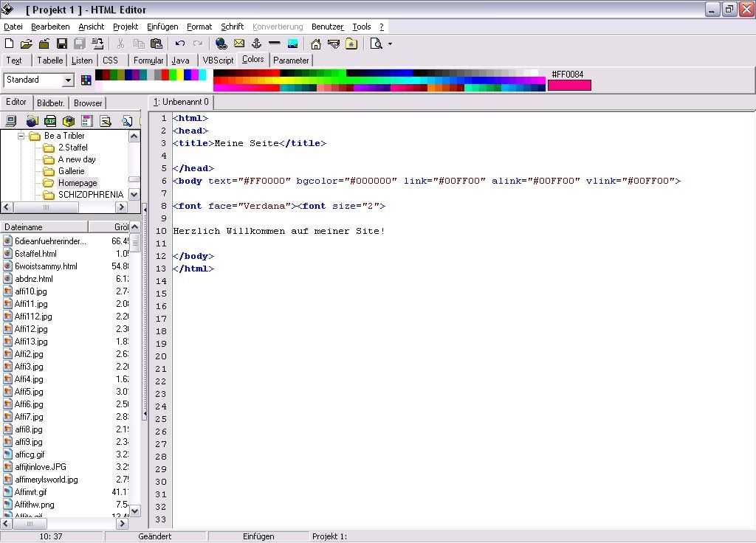Click the Open project folder icon with lock
Screen dimensions: 756x543
(x=44, y=44)
